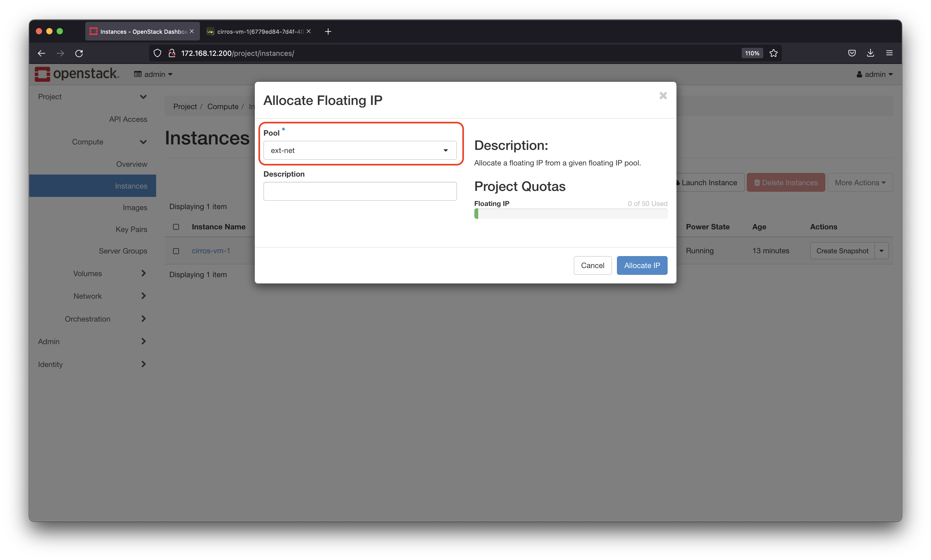Open the Images page
This screenshot has height=560, width=931.
pos(135,208)
